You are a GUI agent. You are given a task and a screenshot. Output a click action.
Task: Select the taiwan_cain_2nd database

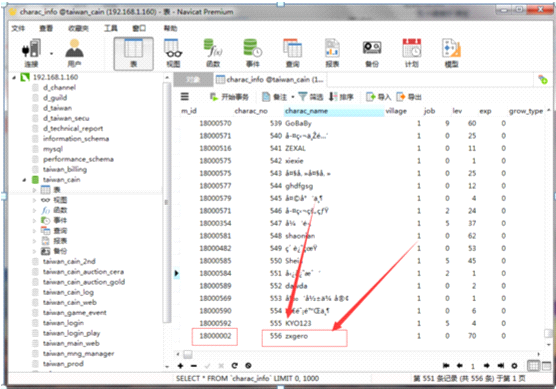(x=69, y=262)
